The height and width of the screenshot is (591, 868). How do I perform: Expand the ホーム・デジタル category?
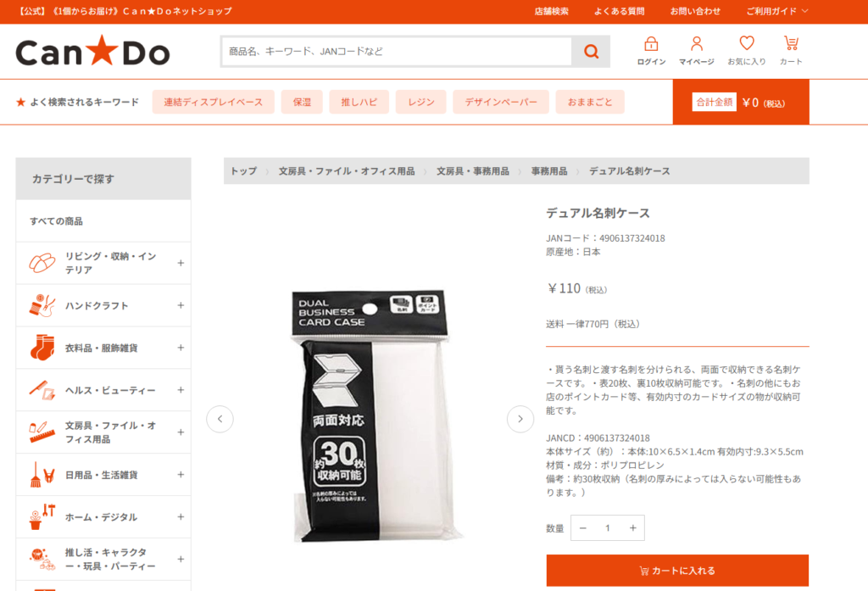(181, 516)
